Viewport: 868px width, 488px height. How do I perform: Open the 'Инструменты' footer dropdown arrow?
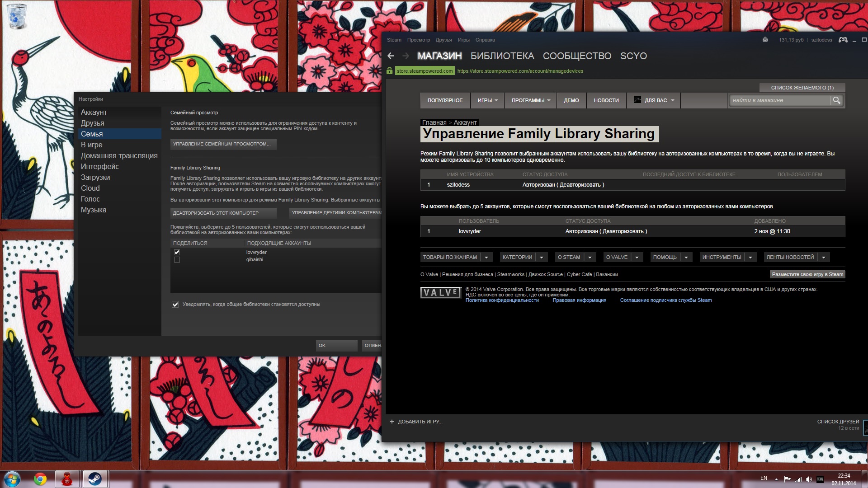point(750,258)
